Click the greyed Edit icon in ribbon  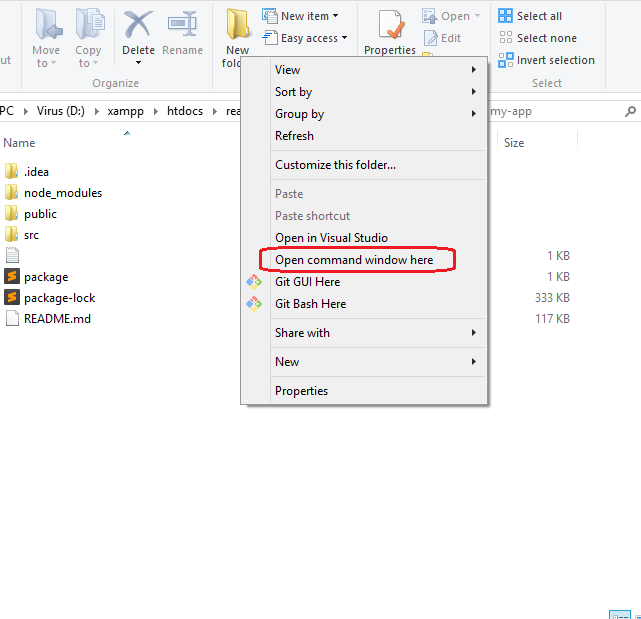tap(430, 38)
